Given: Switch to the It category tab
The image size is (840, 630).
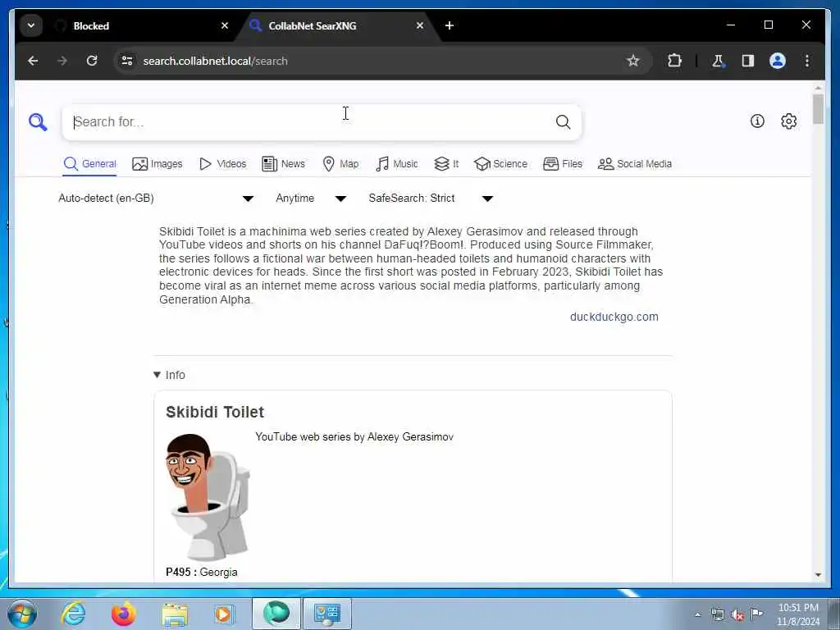Looking at the screenshot, I should pos(446,164).
